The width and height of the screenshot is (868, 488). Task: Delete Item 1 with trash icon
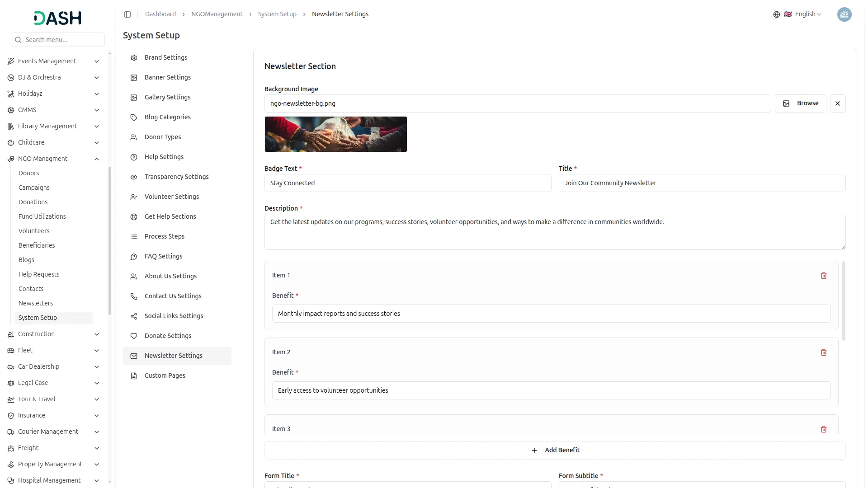coord(823,276)
